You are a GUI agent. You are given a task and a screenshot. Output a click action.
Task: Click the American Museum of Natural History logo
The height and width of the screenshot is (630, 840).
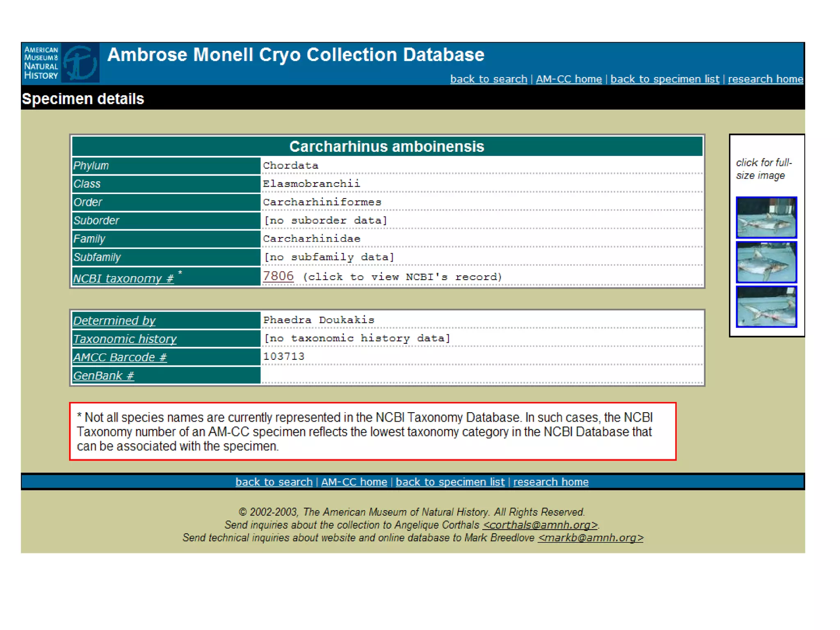(60, 63)
